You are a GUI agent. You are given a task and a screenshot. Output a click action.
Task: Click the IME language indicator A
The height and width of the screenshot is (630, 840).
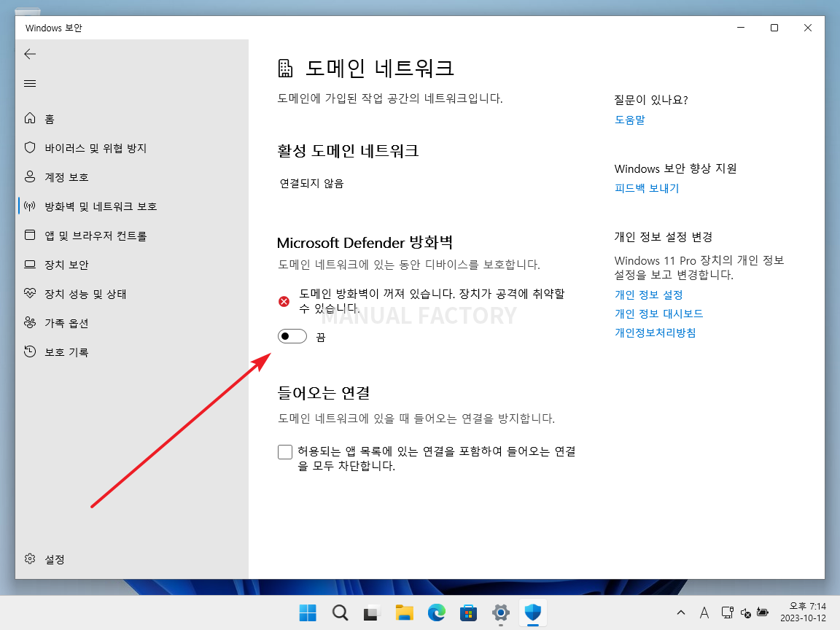(704, 612)
